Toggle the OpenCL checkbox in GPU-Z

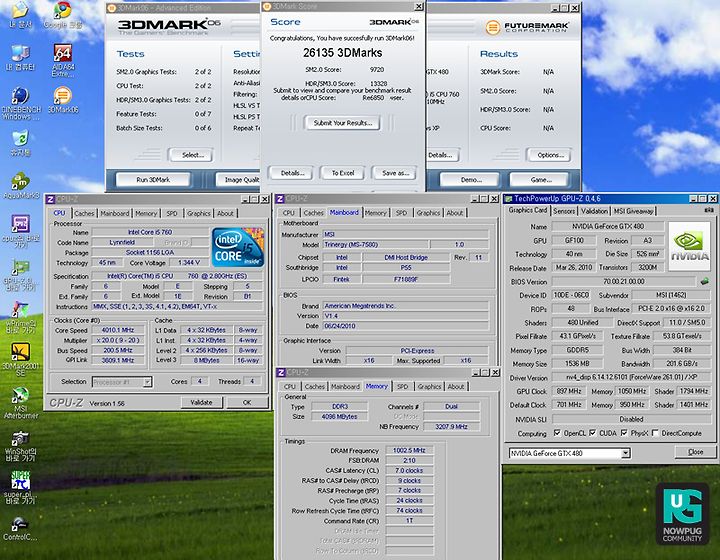point(557,432)
